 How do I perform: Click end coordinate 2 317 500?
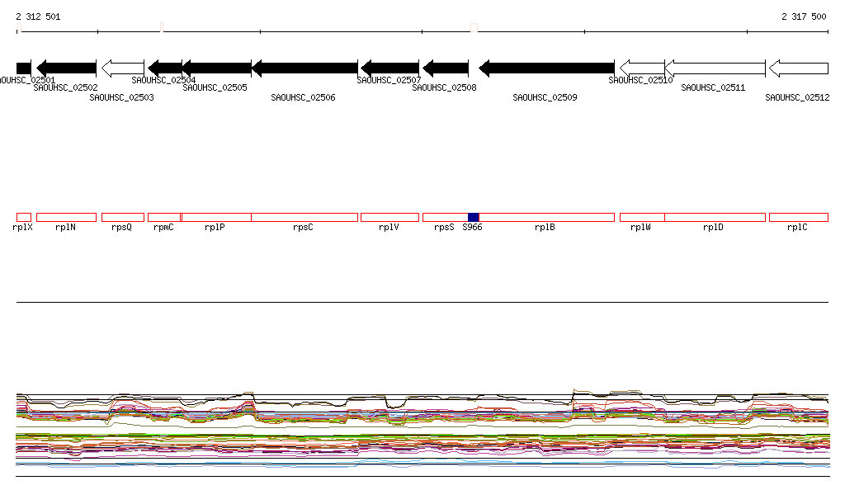pyautogui.click(x=804, y=16)
